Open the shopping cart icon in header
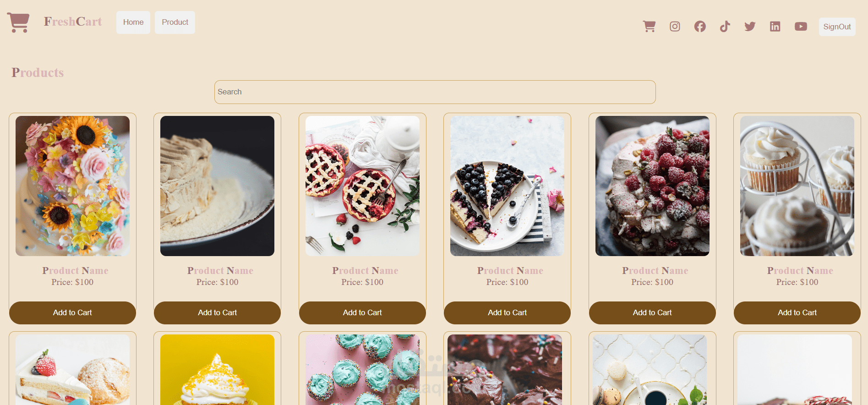This screenshot has width=868, height=405. 649,27
